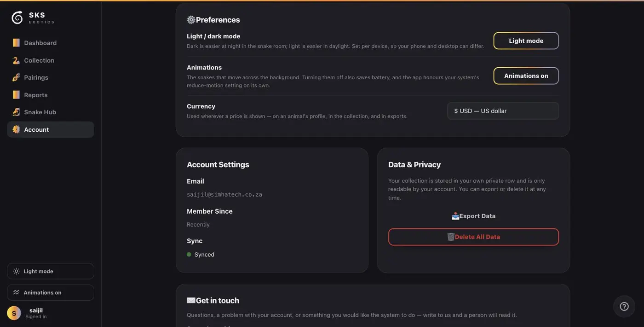Click the Data & Privacy heading
This screenshot has width=644, height=327.
click(x=414, y=164)
